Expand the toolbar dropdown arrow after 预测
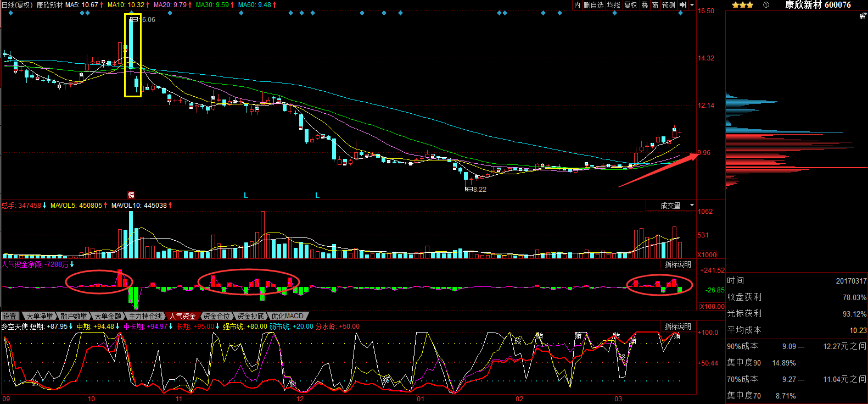This screenshot has width=868, height=404. pyautogui.click(x=692, y=5)
